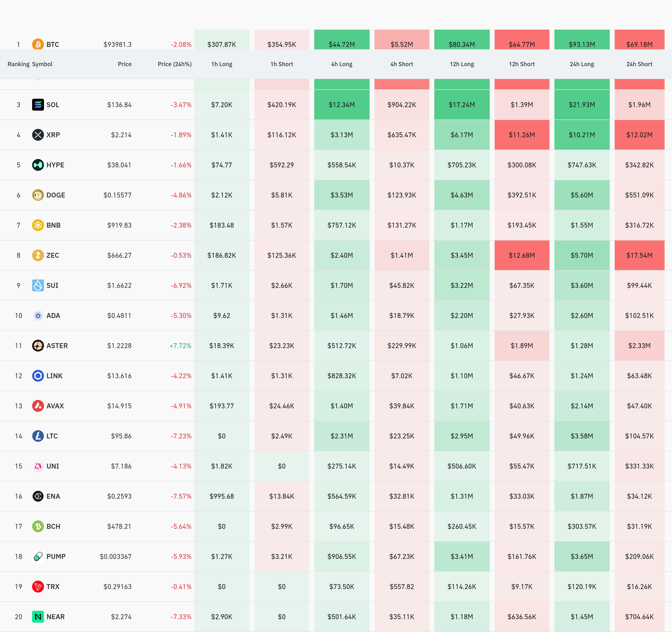Click ZEC's $17.54M 24h Short cell
672x632 pixels.
point(639,255)
